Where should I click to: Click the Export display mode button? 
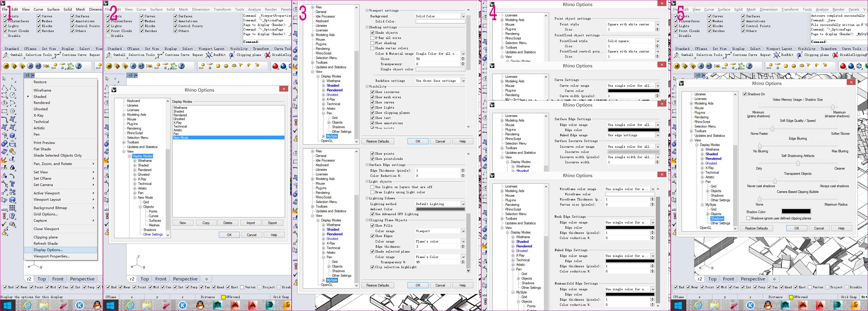click(272, 223)
